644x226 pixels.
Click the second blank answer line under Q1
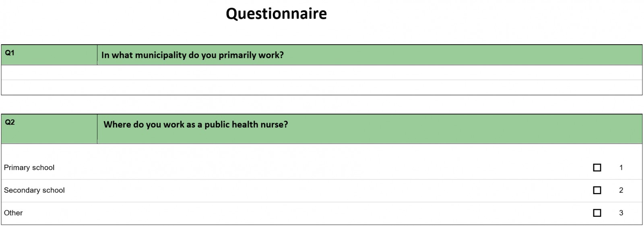pyautogui.click(x=321, y=87)
